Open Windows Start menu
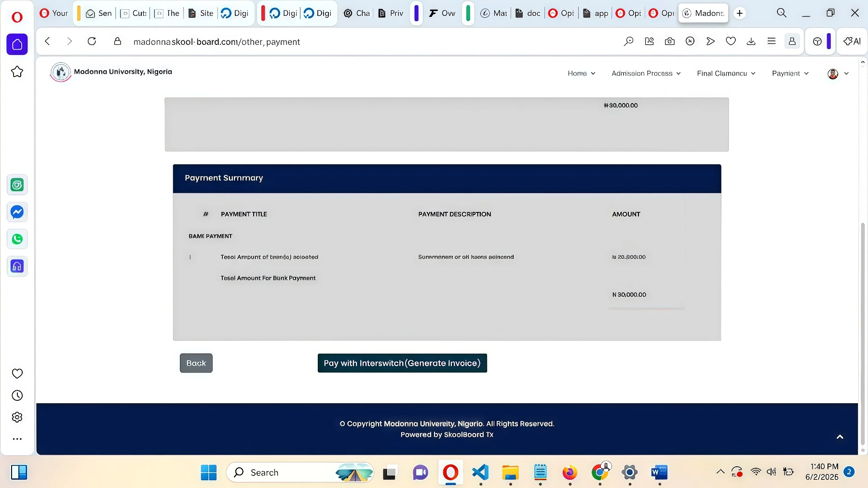 point(209,473)
